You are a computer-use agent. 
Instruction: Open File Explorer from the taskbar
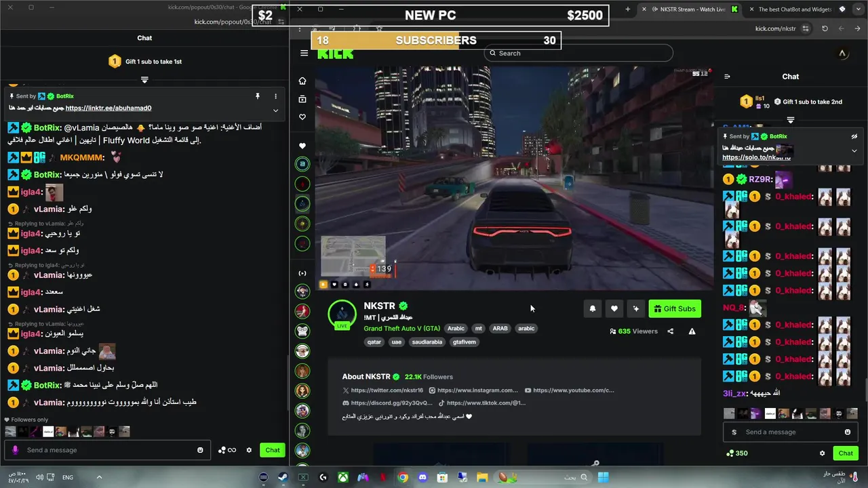coord(483,477)
